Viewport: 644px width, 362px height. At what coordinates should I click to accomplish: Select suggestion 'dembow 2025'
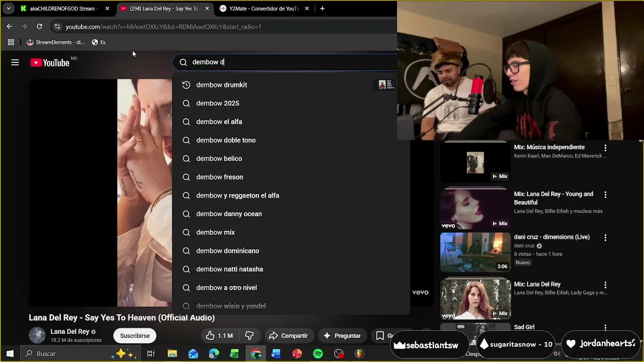click(291, 103)
